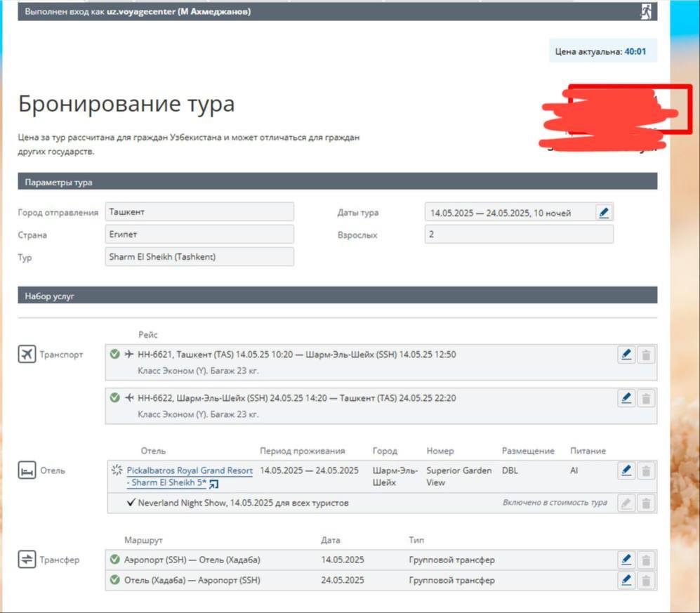Click the tour field Sharm El Sheikh
The height and width of the screenshot is (613, 700).
[199, 257]
